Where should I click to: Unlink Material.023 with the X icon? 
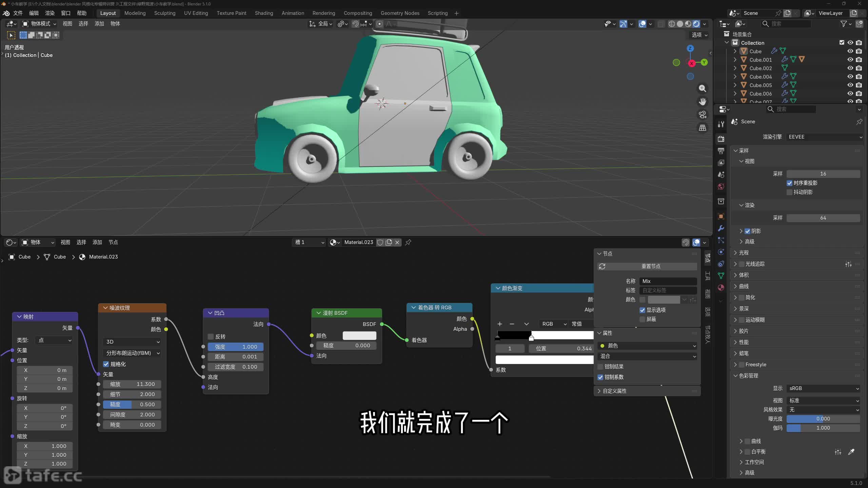click(397, 242)
